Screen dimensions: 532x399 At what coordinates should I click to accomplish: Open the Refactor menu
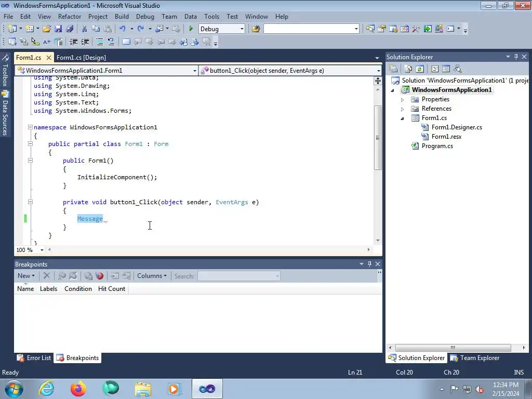tap(70, 16)
